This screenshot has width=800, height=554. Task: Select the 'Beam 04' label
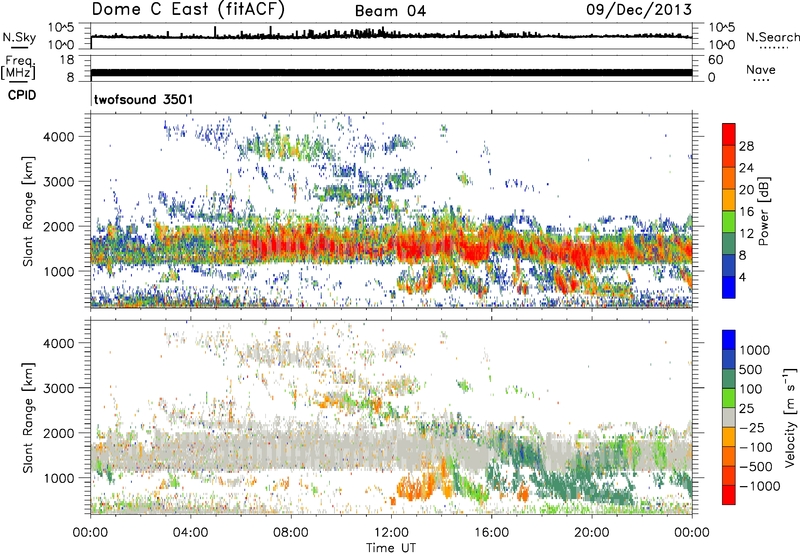390,11
